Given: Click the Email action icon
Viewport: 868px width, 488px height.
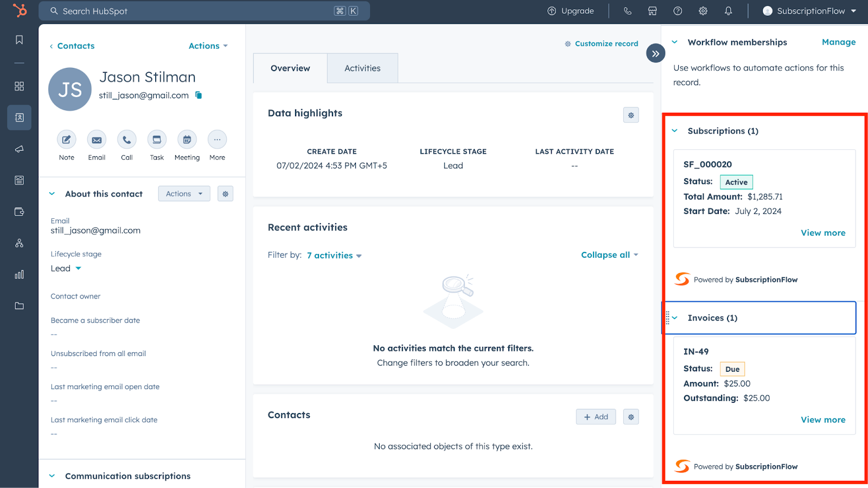Looking at the screenshot, I should pos(97,140).
